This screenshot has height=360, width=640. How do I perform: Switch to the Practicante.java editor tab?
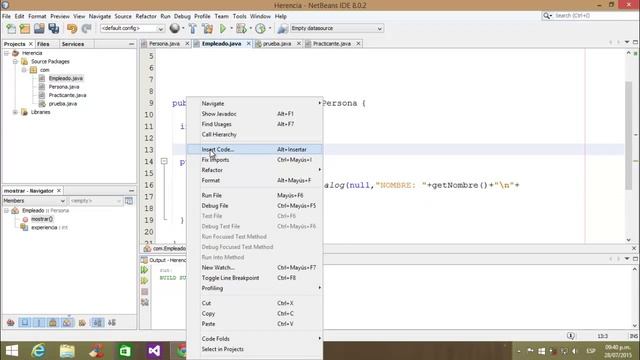(x=331, y=44)
